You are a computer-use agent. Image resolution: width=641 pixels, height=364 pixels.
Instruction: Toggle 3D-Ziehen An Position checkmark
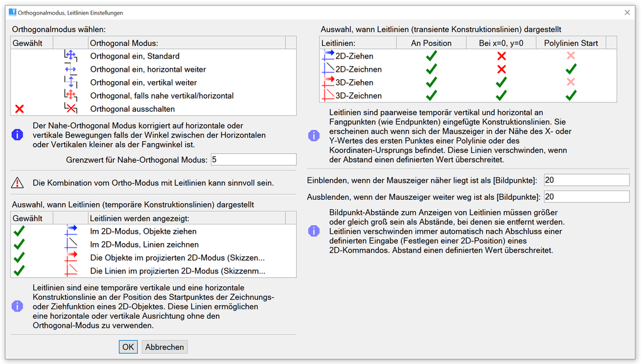(431, 82)
